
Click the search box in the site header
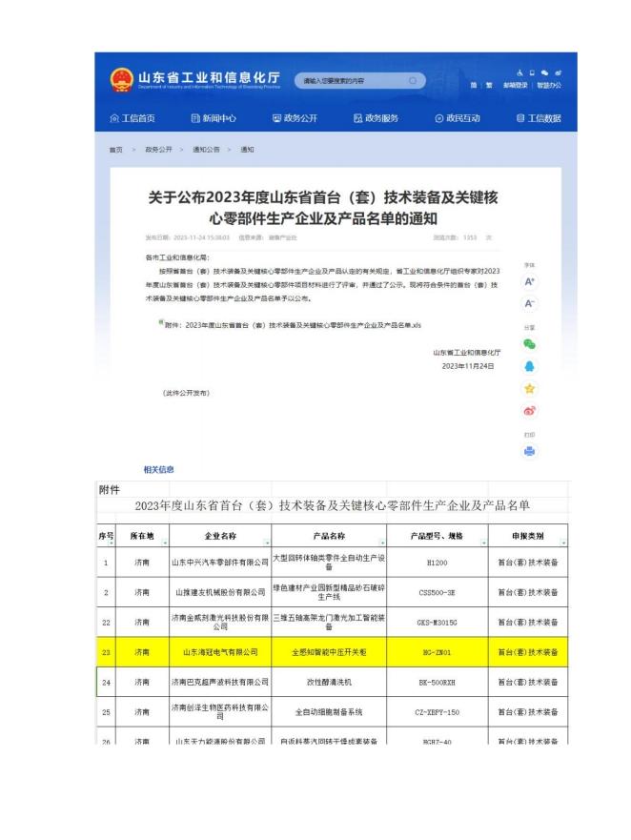pos(359,81)
